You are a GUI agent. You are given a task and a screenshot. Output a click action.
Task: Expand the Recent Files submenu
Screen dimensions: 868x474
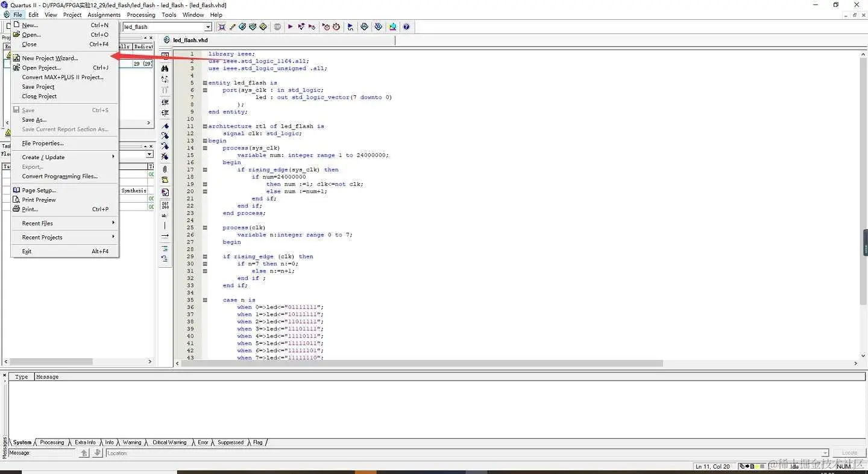pos(64,223)
